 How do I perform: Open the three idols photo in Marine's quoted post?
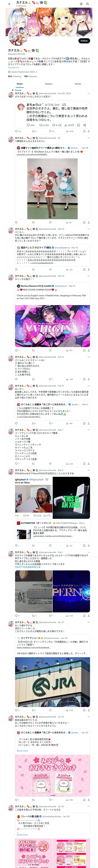(x=52, y=188)
